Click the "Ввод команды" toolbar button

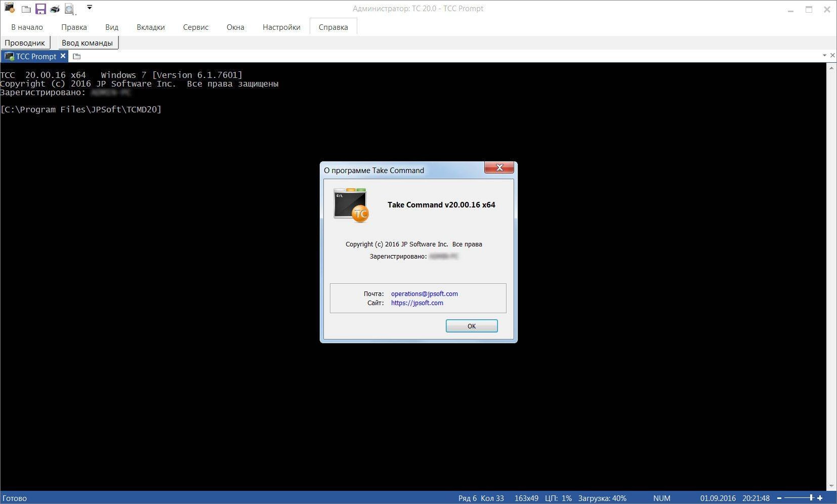click(x=88, y=43)
